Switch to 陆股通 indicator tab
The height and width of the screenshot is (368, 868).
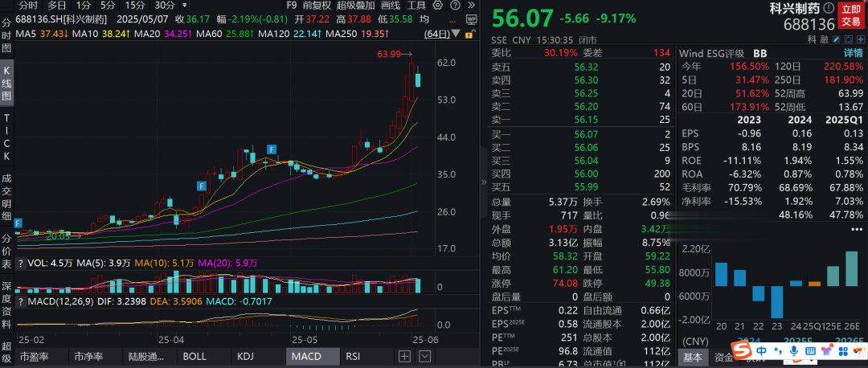[149, 357]
